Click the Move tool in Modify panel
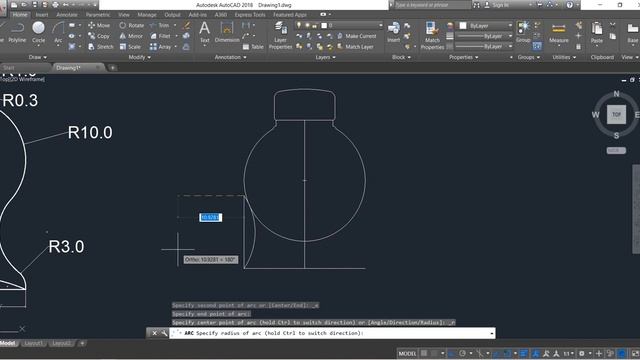Screen dimensions: 640x360 [99, 25]
